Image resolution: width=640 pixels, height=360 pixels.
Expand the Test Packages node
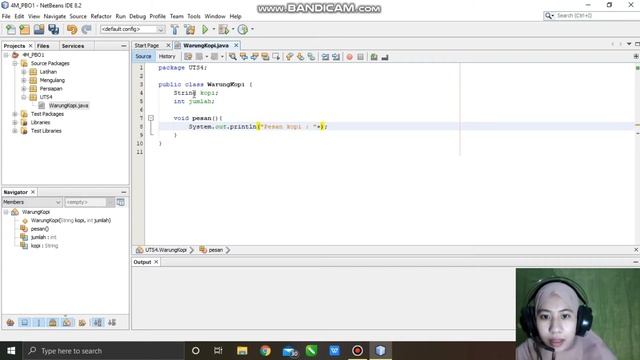pyautogui.click(x=15, y=114)
